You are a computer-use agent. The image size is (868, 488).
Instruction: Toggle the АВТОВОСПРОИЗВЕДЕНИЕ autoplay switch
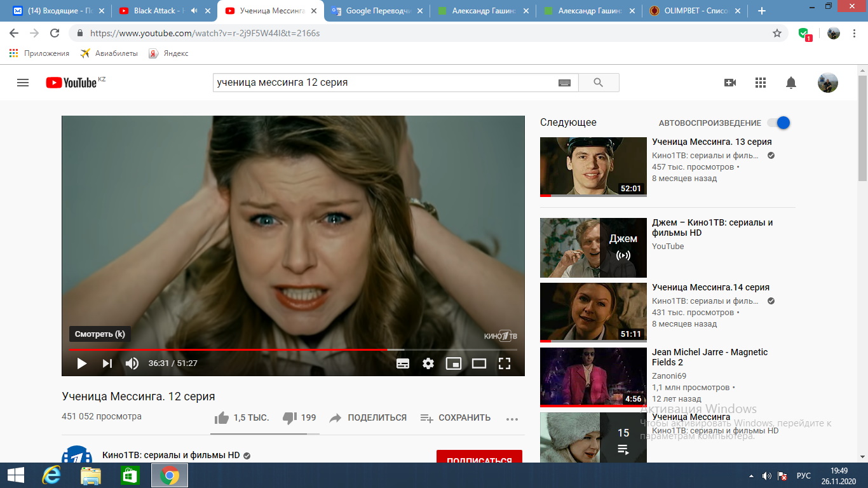pos(778,123)
